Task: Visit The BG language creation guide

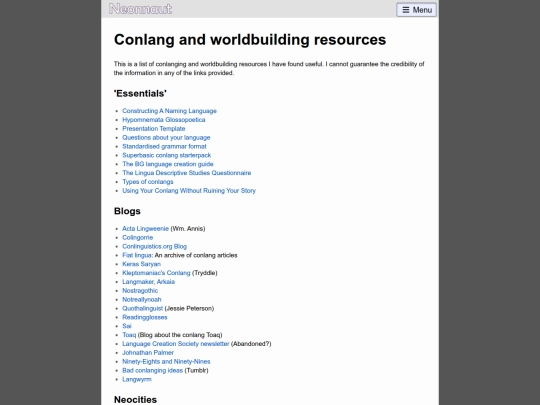Action: pyautogui.click(x=168, y=164)
